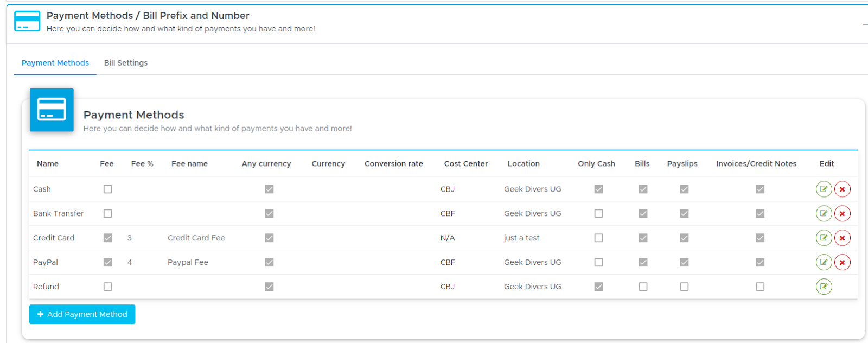The image size is (868, 343).
Task: Click the Cost Center column header
Action: tap(466, 163)
